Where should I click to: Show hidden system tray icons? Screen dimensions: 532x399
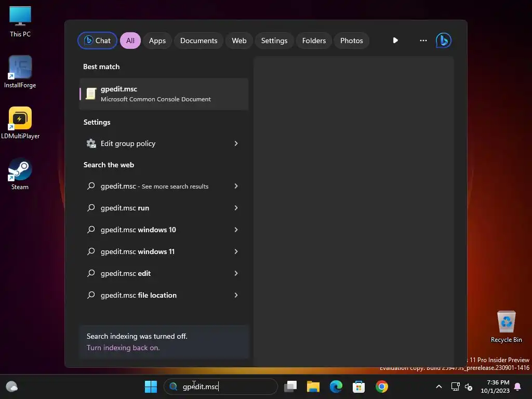point(438,387)
